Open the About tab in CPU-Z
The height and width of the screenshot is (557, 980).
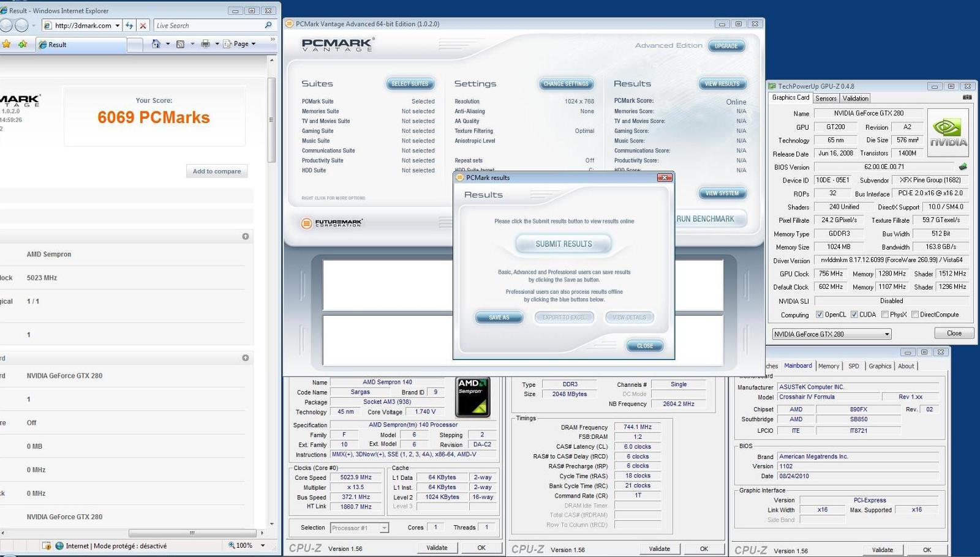906,366
